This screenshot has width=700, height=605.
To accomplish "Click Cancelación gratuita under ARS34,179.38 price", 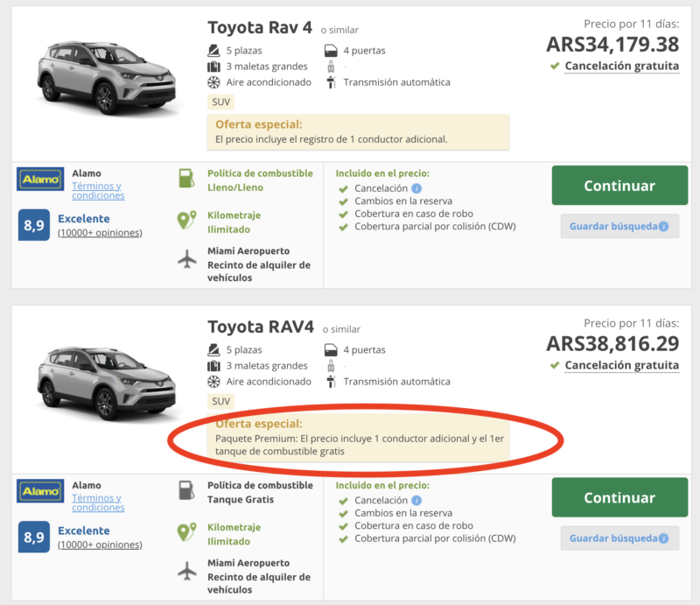I will tap(622, 67).
